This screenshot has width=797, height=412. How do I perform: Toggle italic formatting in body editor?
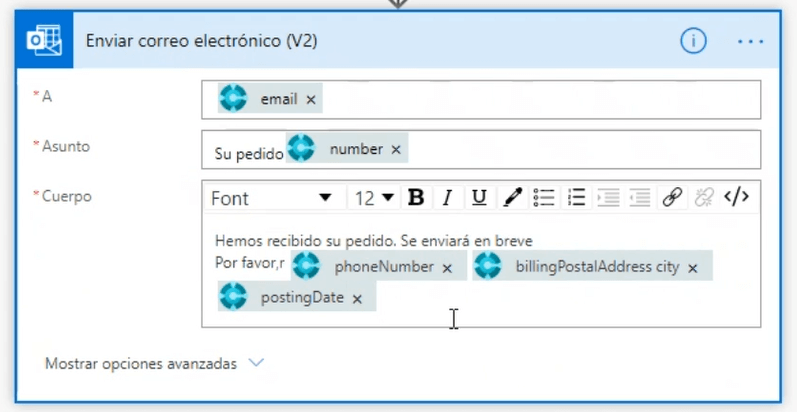tap(447, 198)
